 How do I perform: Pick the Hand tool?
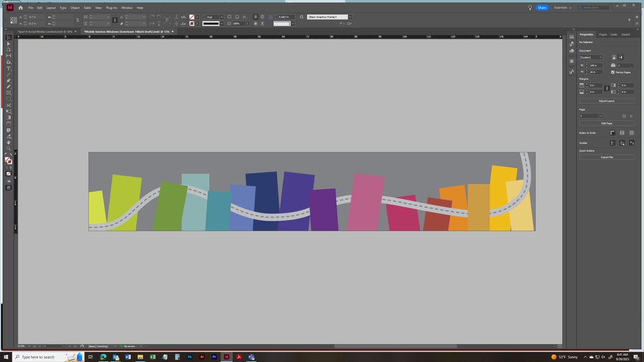point(8,142)
